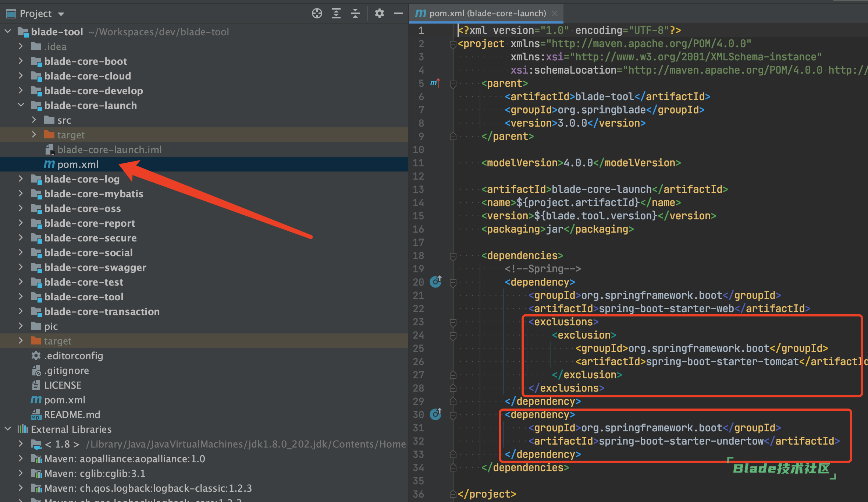Expand the target folder under blade-core-launch
868x502 pixels.
click(x=34, y=134)
